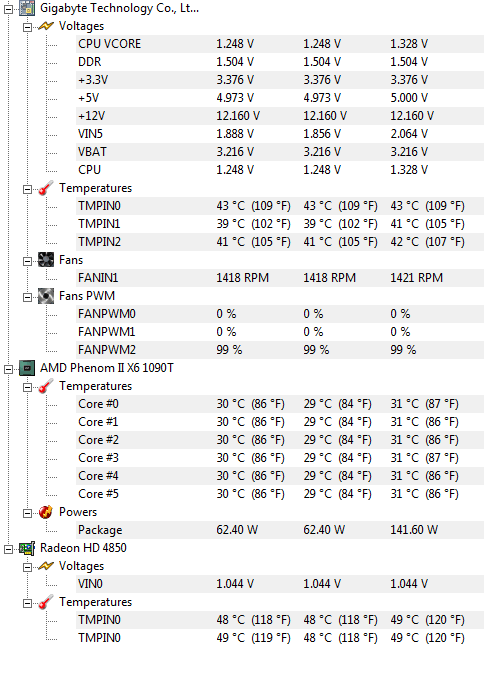The image size is (484, 683).
Task: Select the FANIN1 fan speed row
Action: coord(280,278)
